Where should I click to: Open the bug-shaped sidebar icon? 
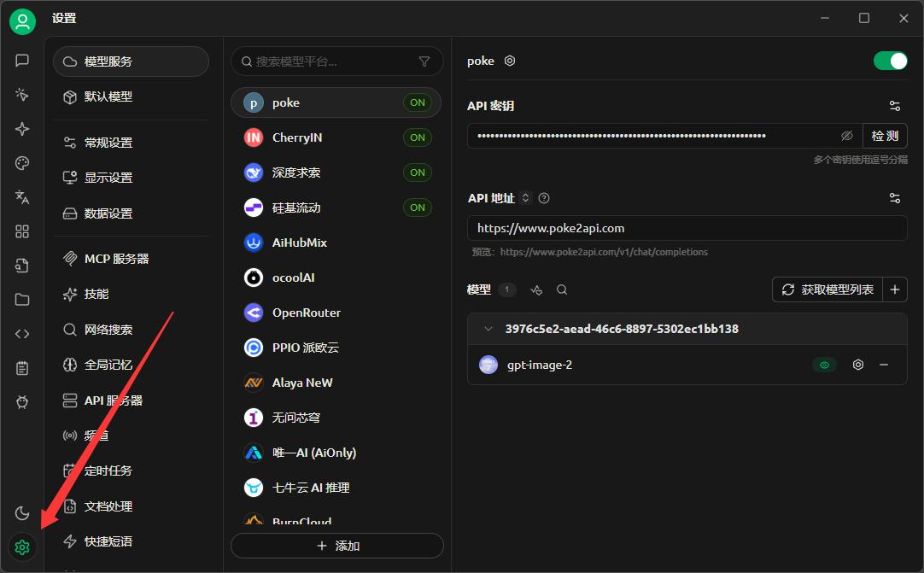pyautogui.click(x=22, y=402)
